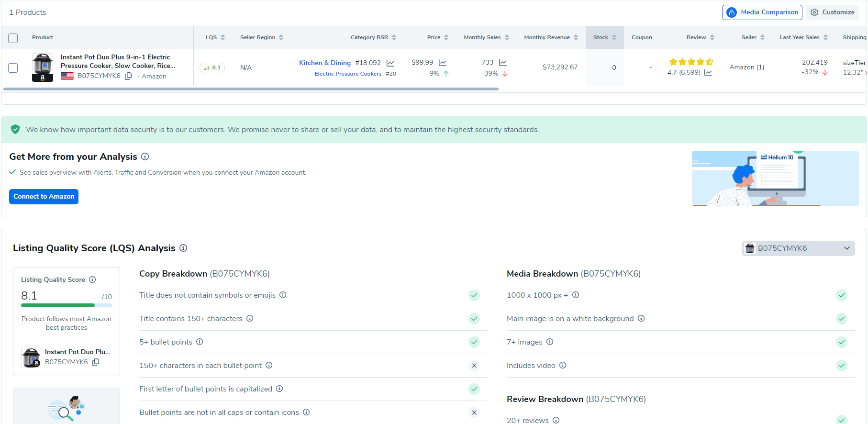
Task: Show info for Title contains 150+ characters
Action: point(250,318)
